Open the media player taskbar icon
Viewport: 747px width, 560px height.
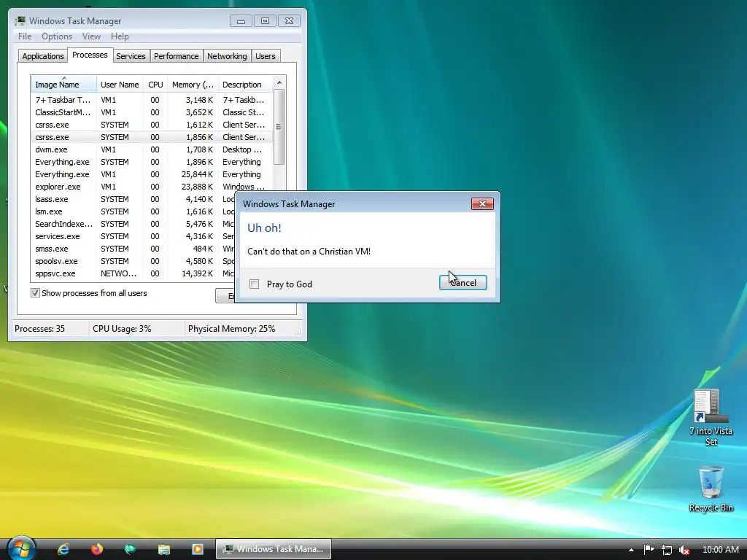pos(197,549)
